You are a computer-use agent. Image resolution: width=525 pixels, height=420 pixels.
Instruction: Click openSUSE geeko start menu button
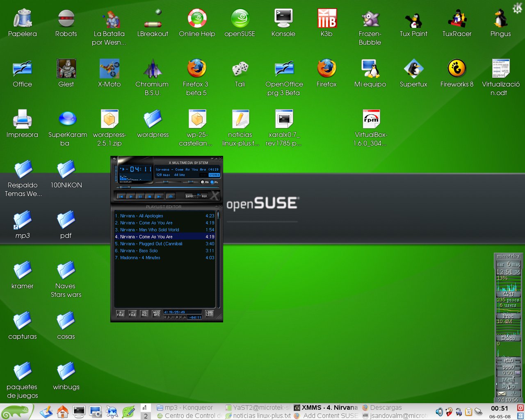pos(16,412)
